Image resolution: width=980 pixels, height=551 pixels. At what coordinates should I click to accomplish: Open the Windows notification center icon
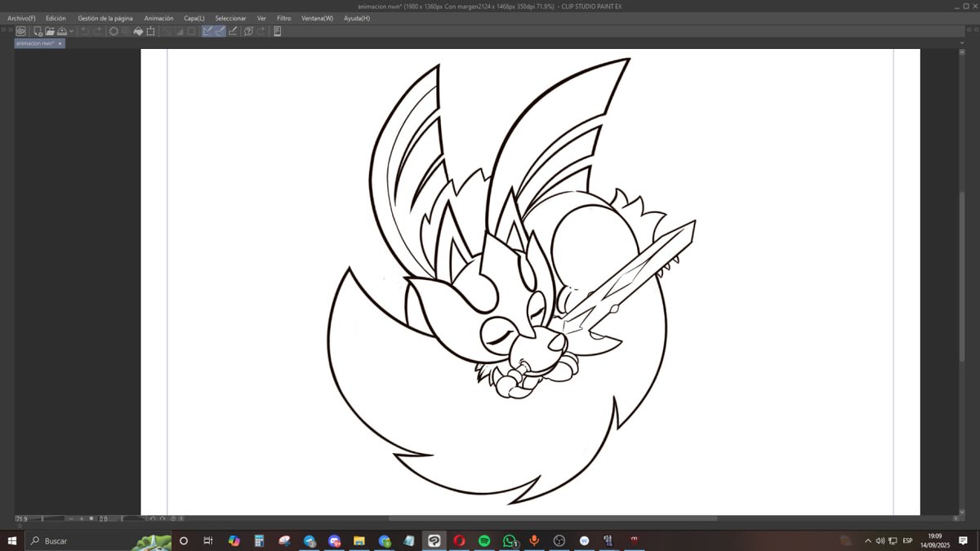click(x=964, y=540)
